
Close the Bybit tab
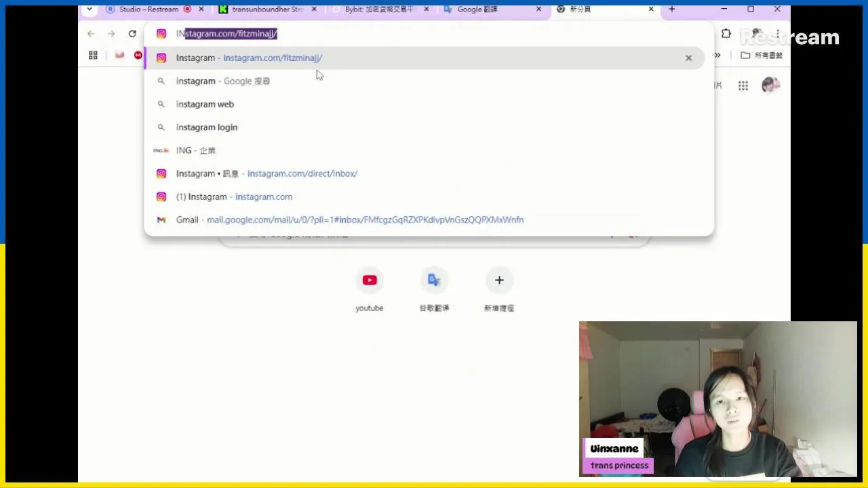click(427, 9)
